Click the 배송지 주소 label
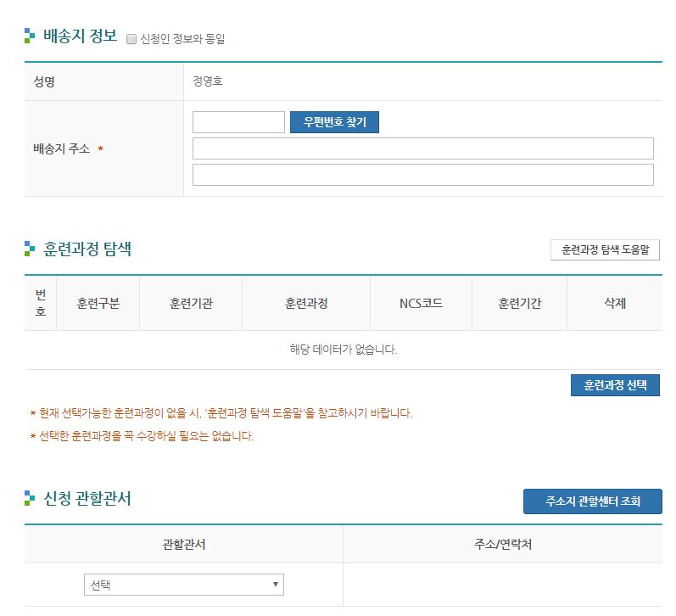The image size is (676, 616). [62, 148]
